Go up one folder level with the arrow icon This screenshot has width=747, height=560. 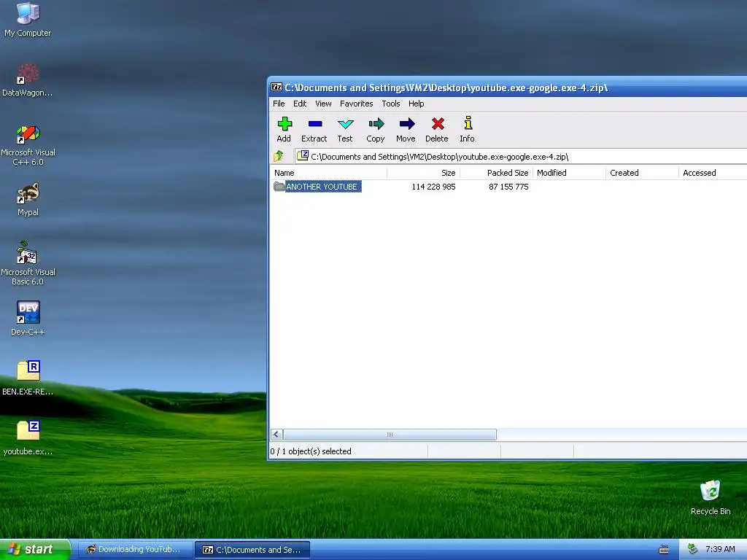(279, 156)
